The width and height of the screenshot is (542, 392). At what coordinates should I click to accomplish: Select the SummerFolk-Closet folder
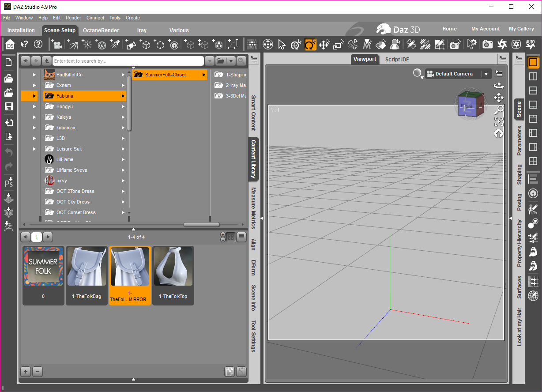[x=169, y=75]
